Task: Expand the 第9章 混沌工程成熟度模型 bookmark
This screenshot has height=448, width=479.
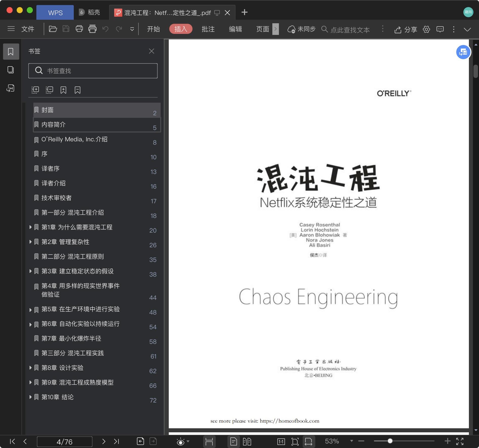Action: click(30, 382)
